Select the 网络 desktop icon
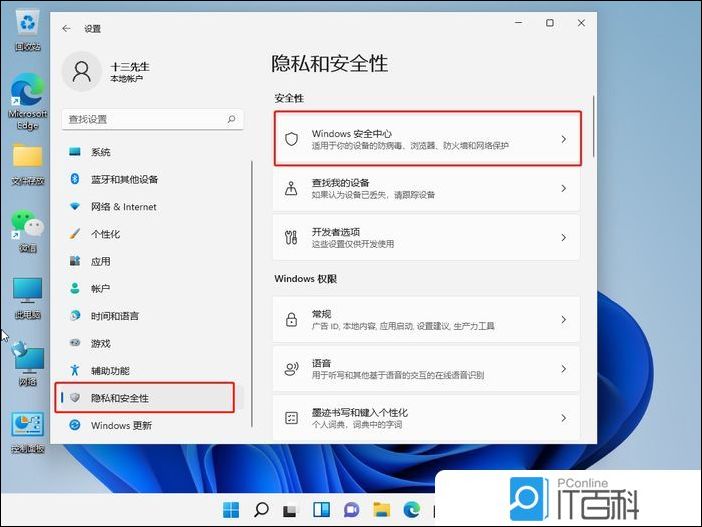Viewport: 702px width, 527px height. coord(28,364)
